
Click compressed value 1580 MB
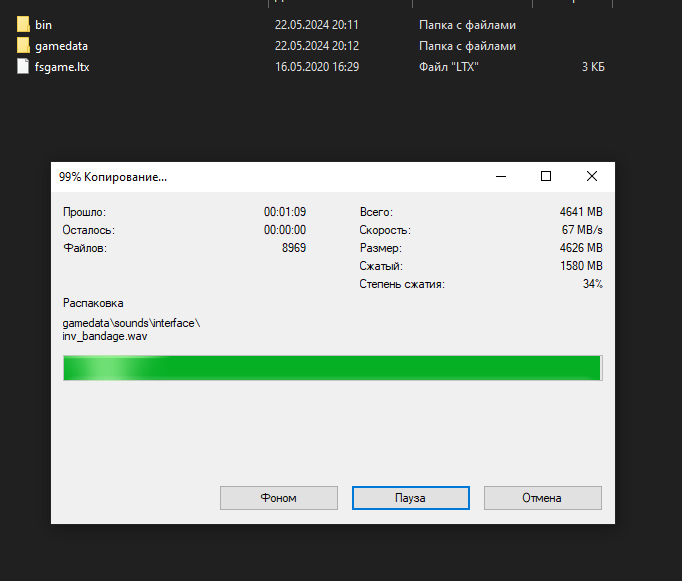click(x=581, y=266)
